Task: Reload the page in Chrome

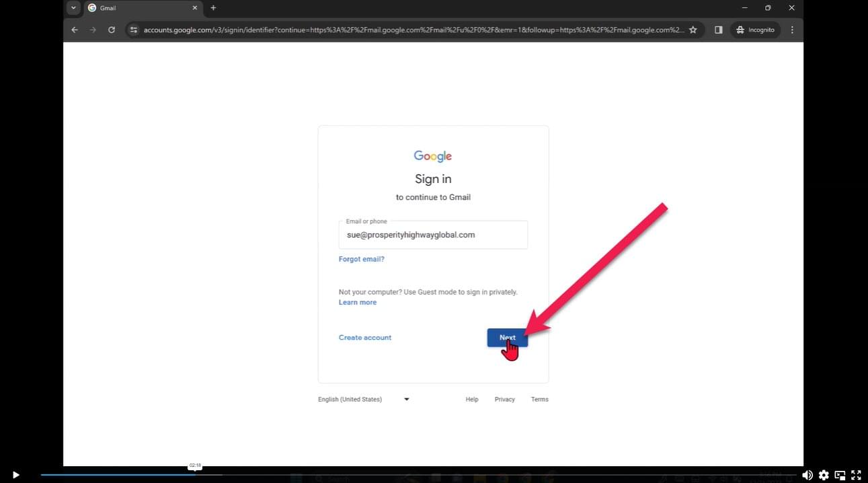Action: (x=112, y=30)
